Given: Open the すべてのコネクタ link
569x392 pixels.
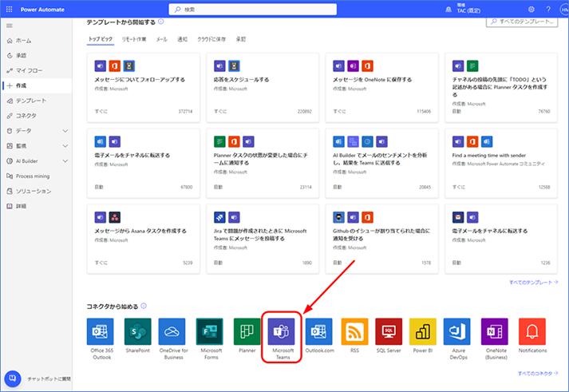Looking at the screenshot, I should [x=537, y=373].
